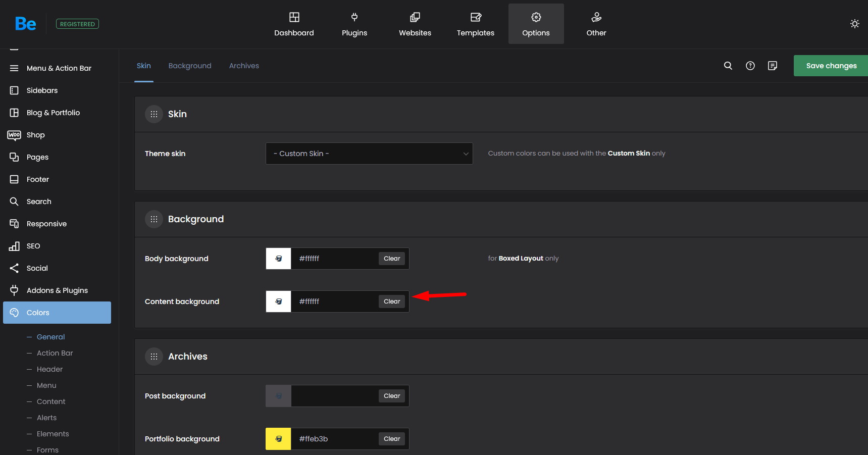
Task: Open Pages settings
Action: click(57, 157)
